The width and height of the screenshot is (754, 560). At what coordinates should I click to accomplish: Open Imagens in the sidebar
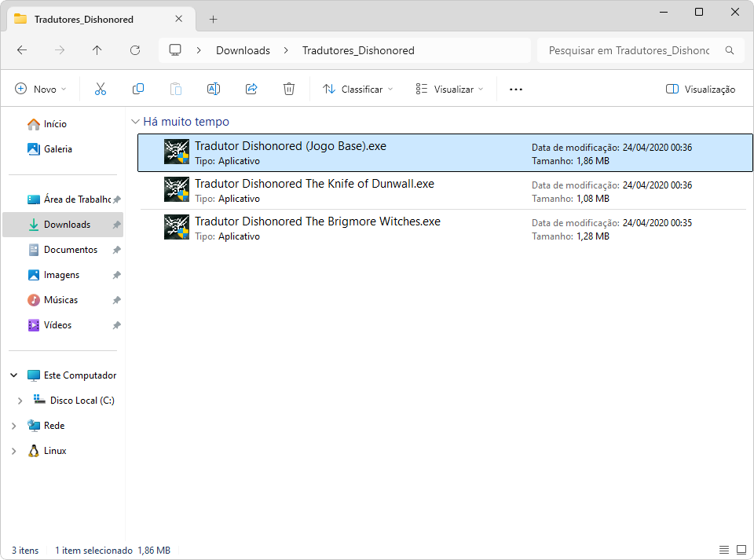[54, 275]
